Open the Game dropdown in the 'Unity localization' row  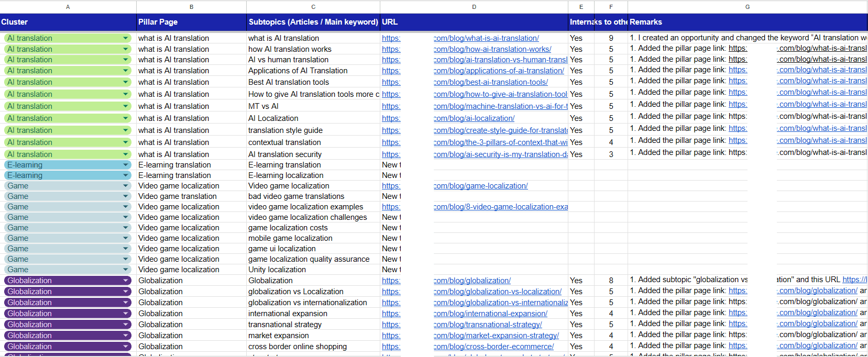[x=126, y=270]
